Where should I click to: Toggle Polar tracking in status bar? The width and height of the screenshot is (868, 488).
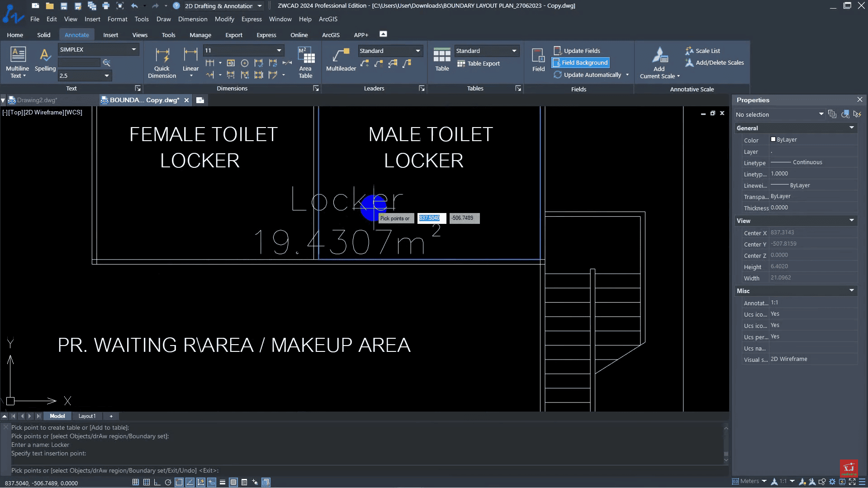[x=168, y=482]
